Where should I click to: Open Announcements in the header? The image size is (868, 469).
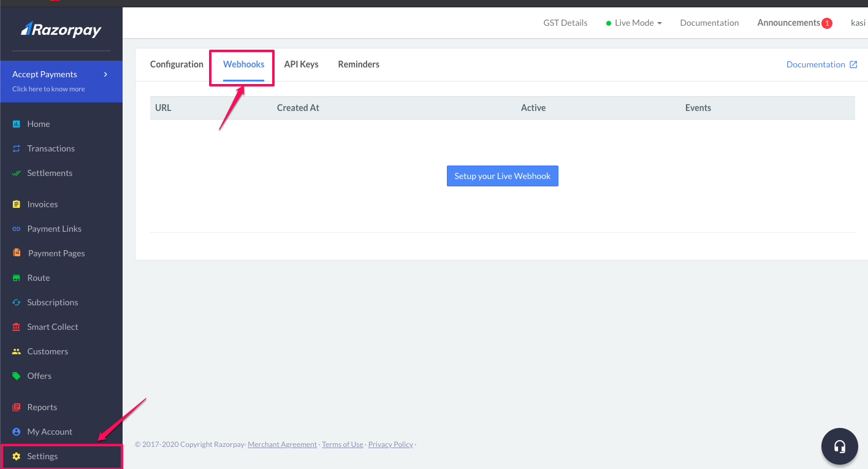click(x=788, y=23)
